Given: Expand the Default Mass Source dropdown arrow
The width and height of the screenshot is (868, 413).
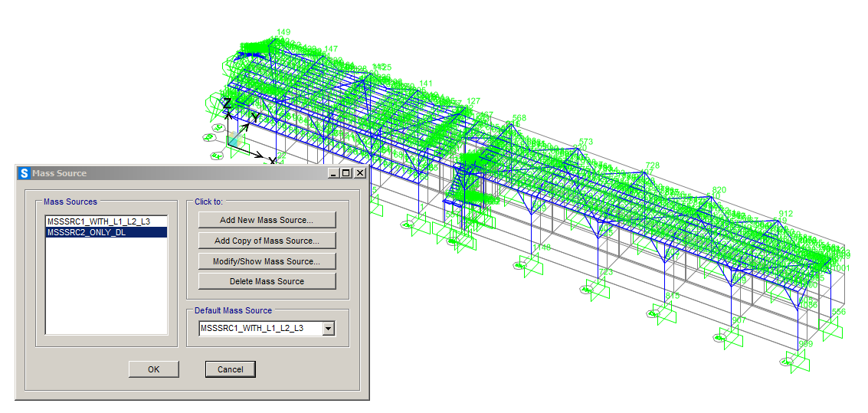Looking at the screenshot, I should [329, 329].
